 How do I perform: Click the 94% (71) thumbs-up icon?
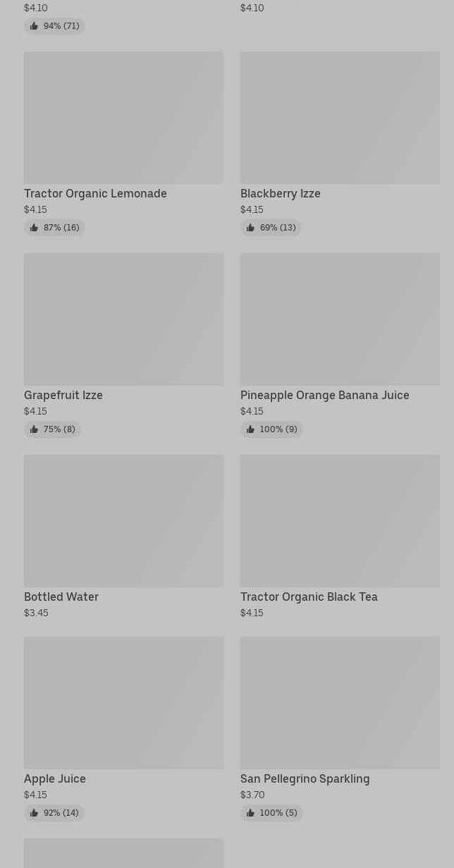tap(34, 26)
